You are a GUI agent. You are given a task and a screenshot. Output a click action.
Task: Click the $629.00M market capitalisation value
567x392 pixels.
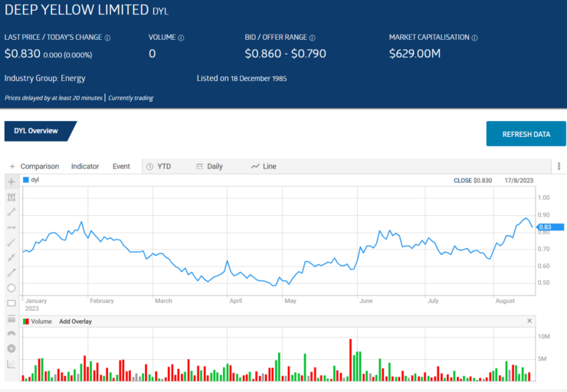[x=415, y=54]
